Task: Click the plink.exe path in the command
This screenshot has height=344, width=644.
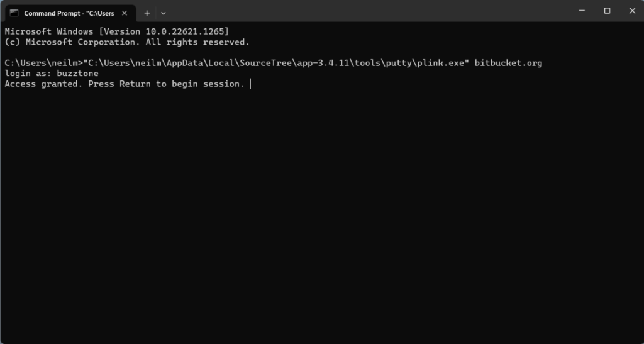Action: click(279, 63)
